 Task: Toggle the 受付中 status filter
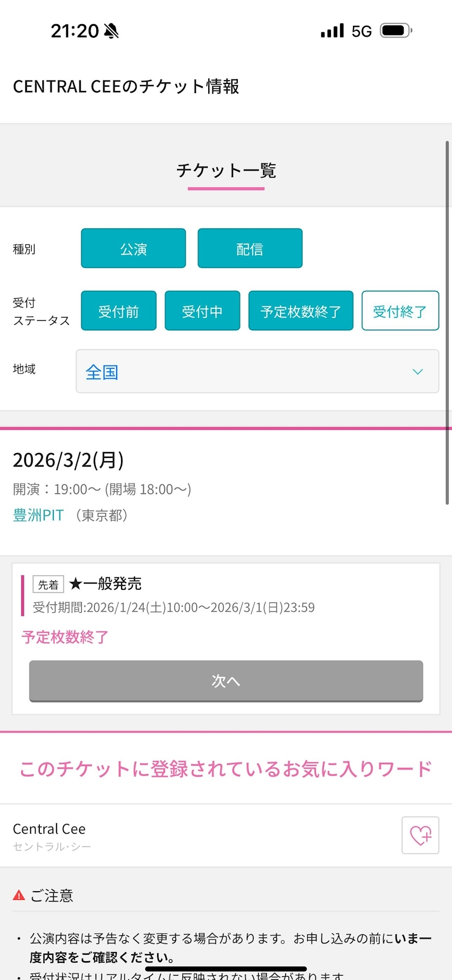pyautogui.click(x=202, y=311)
